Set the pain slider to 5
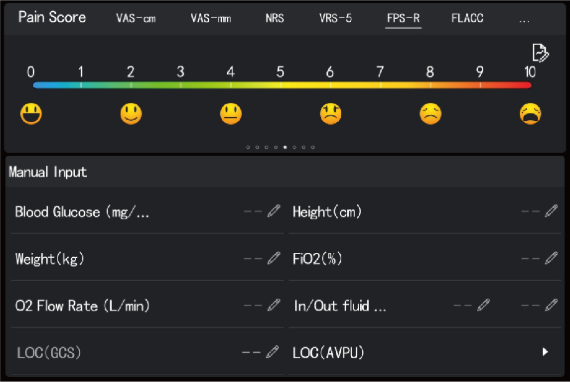This screenshot has height=382, width=570. click(280, 85)
